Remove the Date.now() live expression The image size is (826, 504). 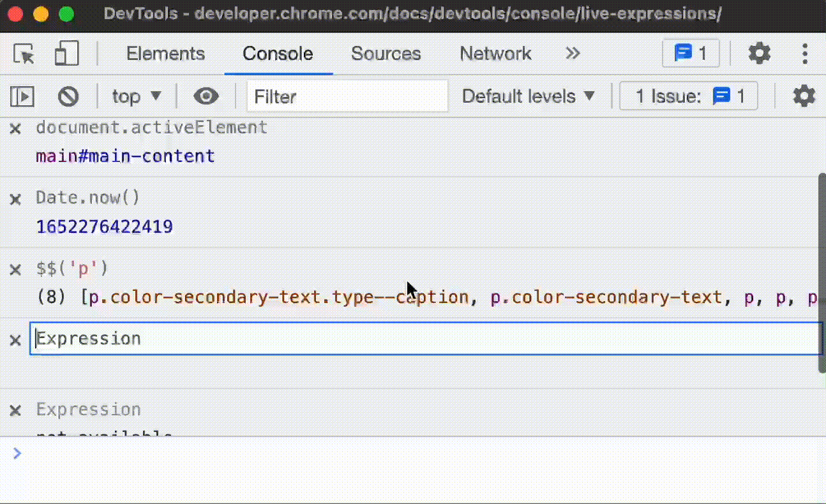click(15, 198)
